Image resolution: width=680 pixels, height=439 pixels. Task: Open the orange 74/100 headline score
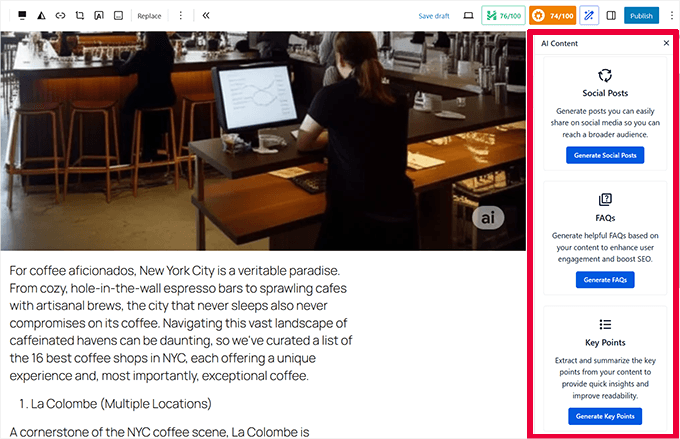552,16
